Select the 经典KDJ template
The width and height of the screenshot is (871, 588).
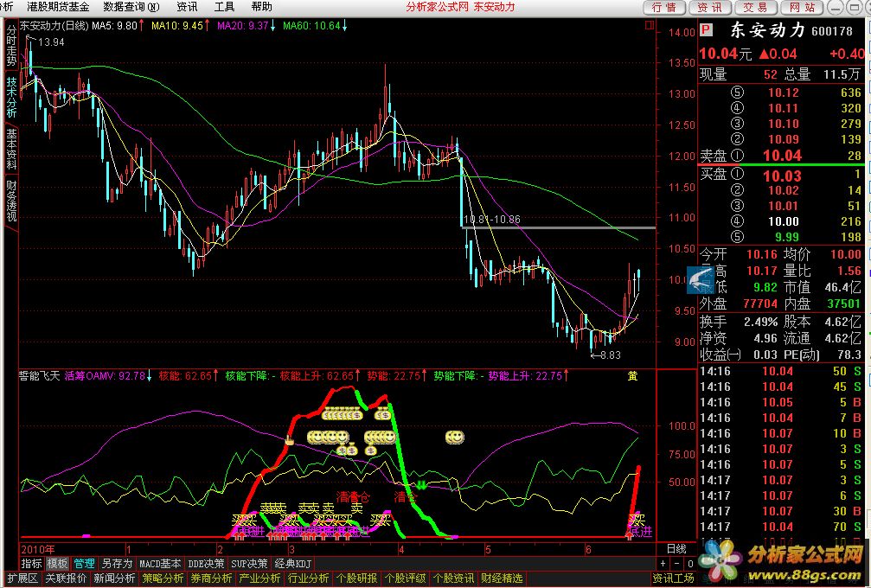click(x=292, y=564)
